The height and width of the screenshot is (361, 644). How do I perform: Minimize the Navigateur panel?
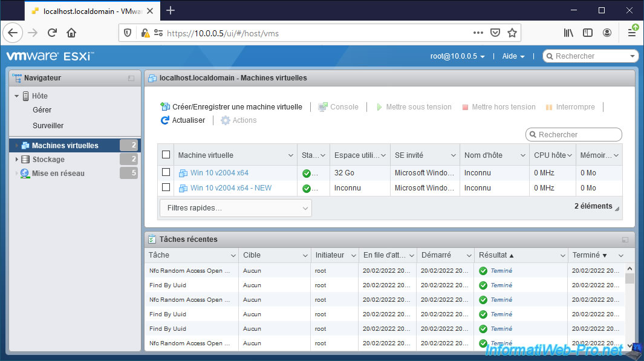click(x=131, y=78)
